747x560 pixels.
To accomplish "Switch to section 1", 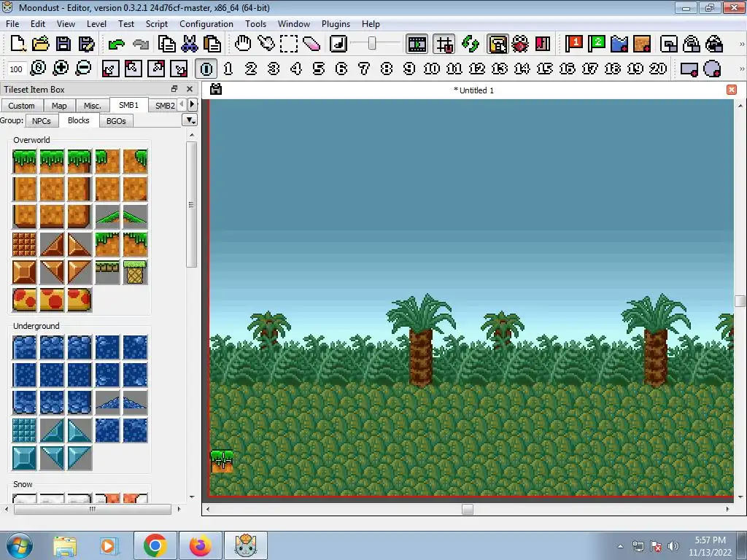I will 228,69.
